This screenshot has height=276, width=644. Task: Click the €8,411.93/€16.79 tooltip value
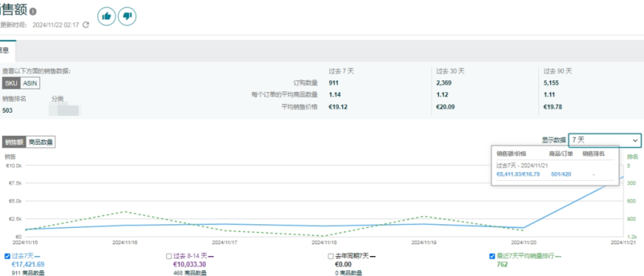518,174
